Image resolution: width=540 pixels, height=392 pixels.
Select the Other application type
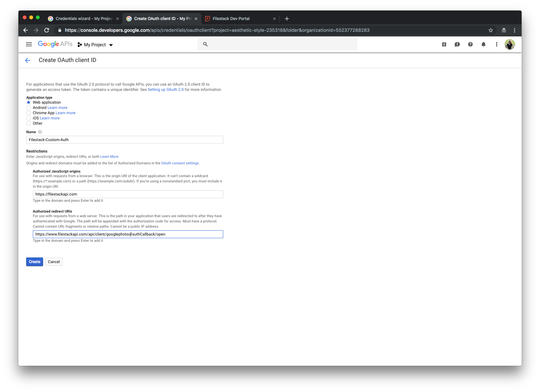pyautogui.click(x=29, y=123)
